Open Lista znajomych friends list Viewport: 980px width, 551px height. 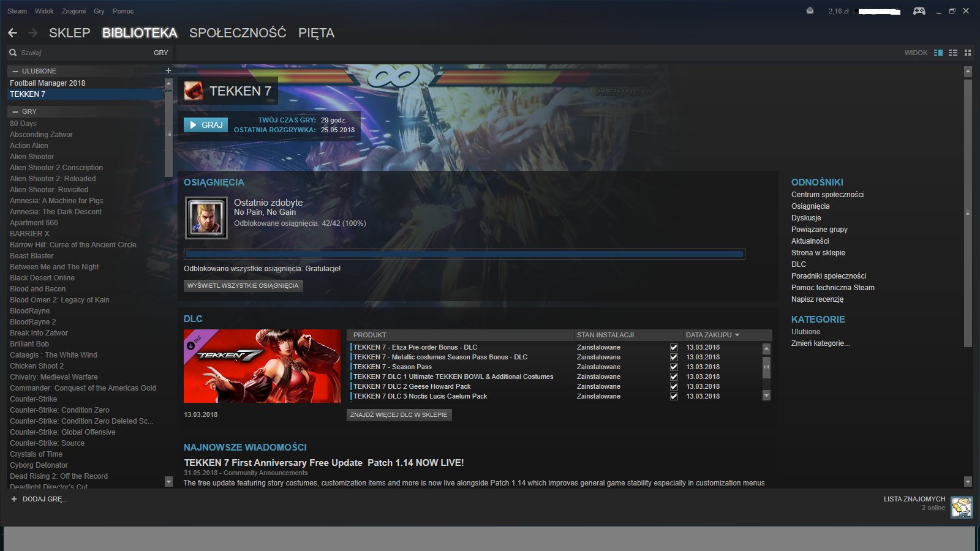pos(914,500)
